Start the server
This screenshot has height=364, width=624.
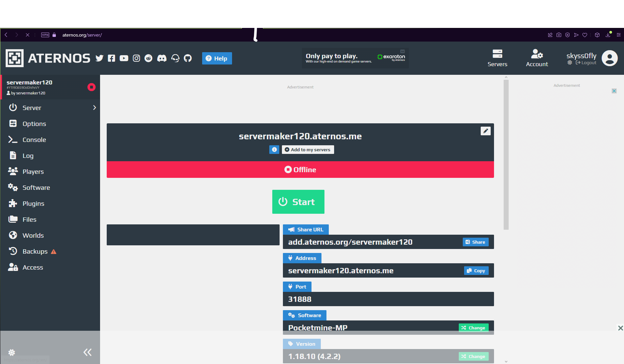(298, 202)
